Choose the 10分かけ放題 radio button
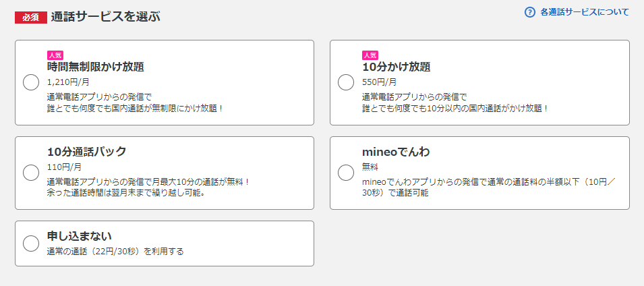The width and height of the screenshot is (644, 286). pyautogui.click(x=346, y=82)
